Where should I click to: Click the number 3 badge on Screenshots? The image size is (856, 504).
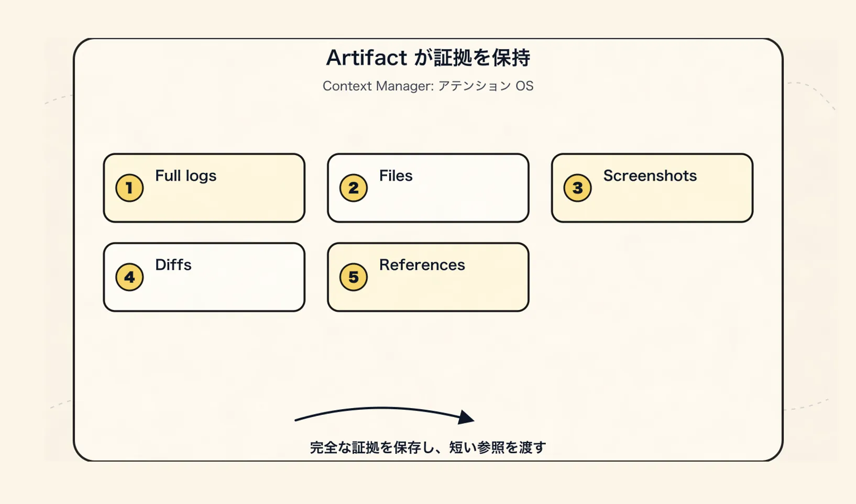click(x=577, y=188)
